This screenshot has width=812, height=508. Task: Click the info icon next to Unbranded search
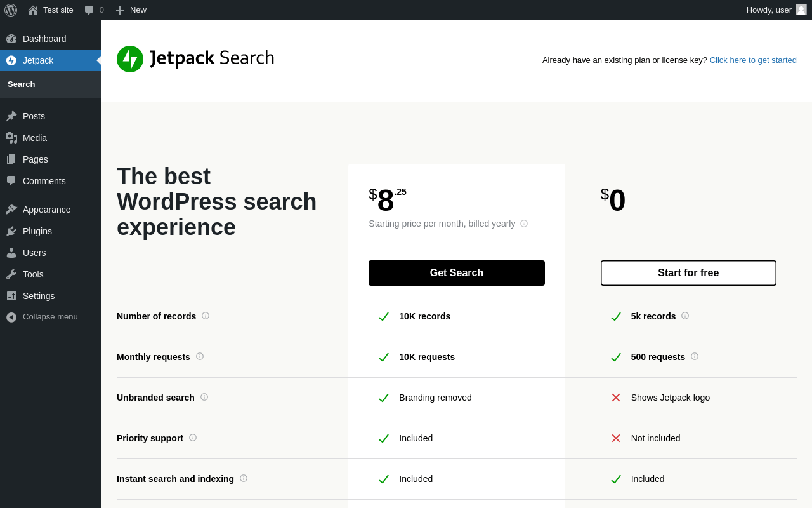204,397
